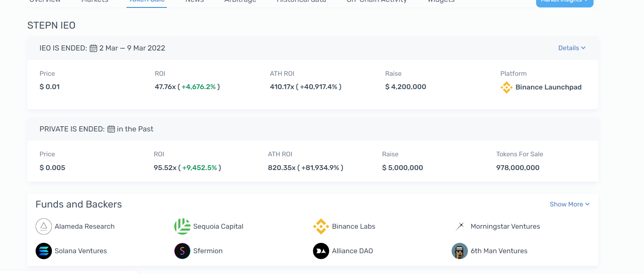Select the IEO date range 2 Mar – 9 Mar 2022

click(132, 48)
